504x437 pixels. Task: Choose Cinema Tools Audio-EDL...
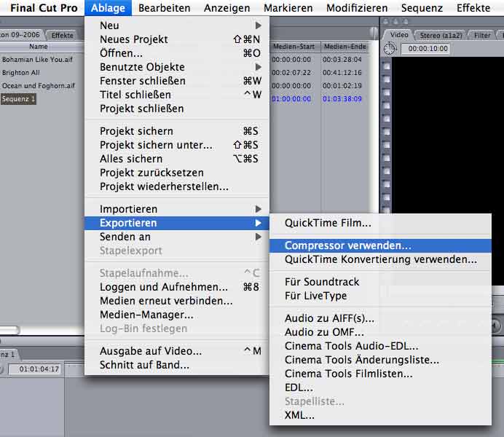click(381, 346)
